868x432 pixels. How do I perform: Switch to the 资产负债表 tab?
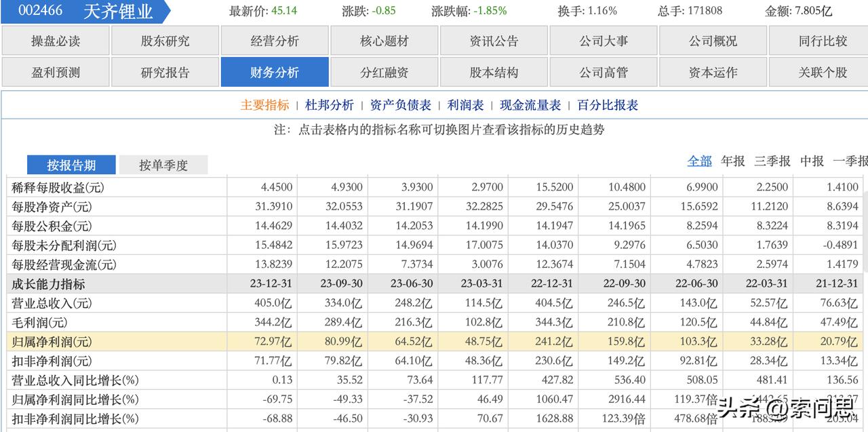[399, 105]
